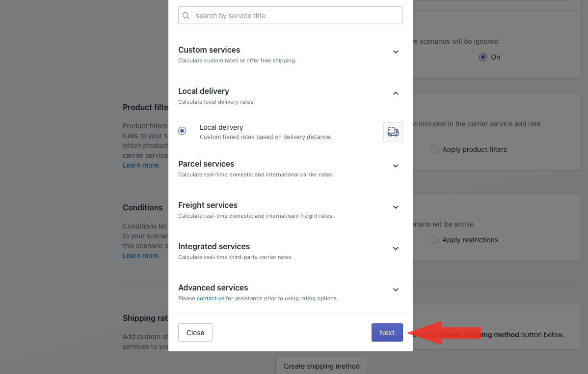The width and height of the screenshot is (588, 374).
Task: Expand the Custom services section
Action: (396, 52)
